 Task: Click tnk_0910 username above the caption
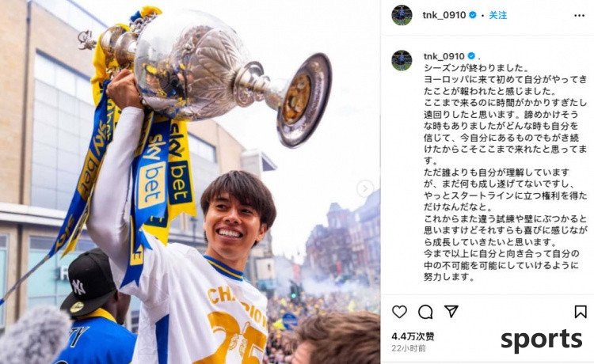(444, 56)
